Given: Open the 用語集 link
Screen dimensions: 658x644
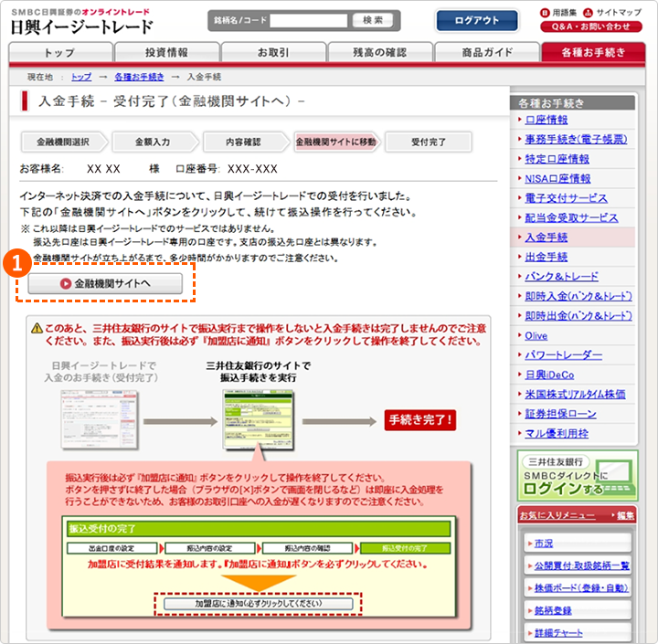Looking at the screenshot, I should pos(564,13).
